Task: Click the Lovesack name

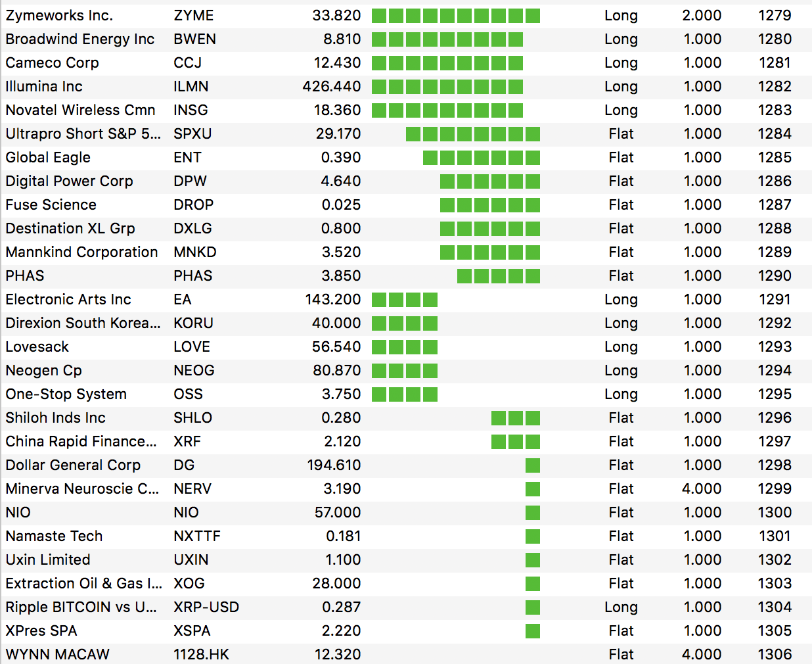Action: tap(37, 346)
